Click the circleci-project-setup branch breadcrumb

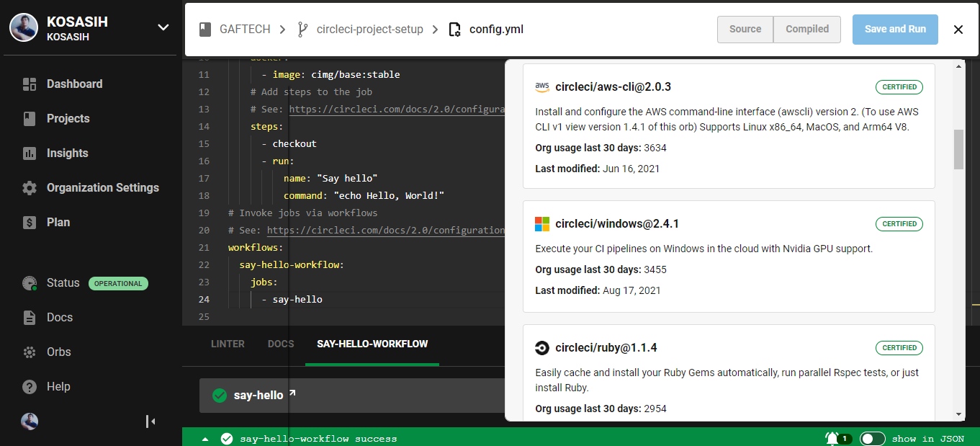pyautogui.click(x=370, y=30)
